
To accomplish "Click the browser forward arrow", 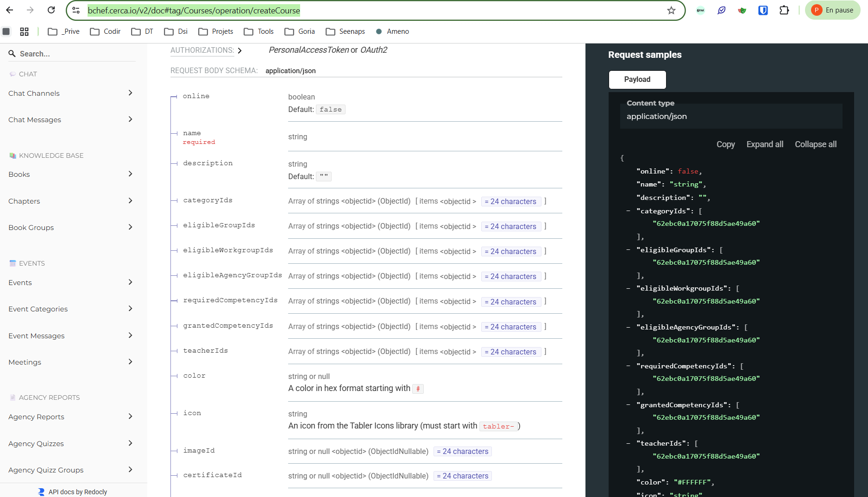I will [30, 10].
